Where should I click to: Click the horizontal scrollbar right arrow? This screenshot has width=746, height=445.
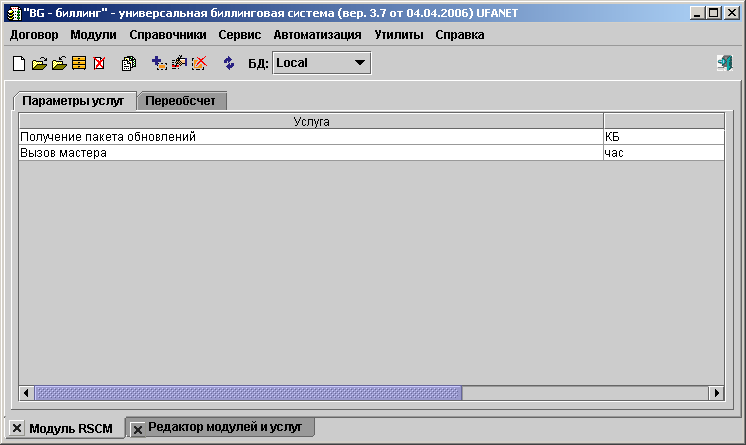coord(716,393)
